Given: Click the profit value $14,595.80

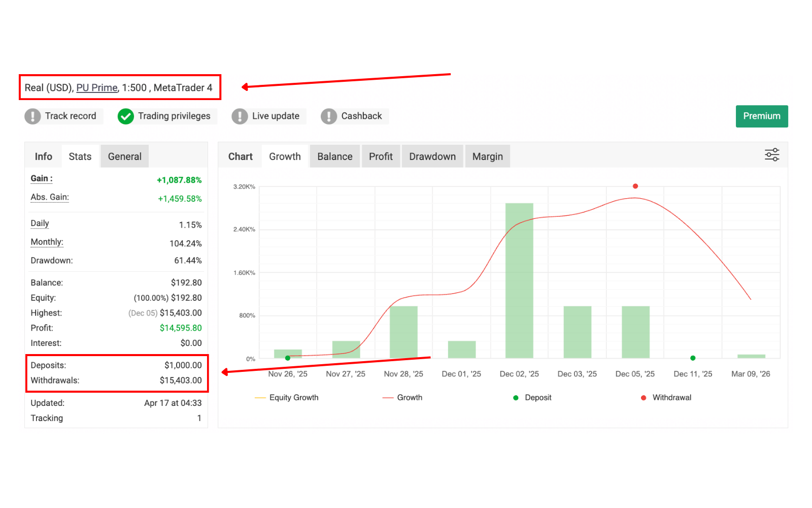Looking at the screenshot, I should pos(181,328).
